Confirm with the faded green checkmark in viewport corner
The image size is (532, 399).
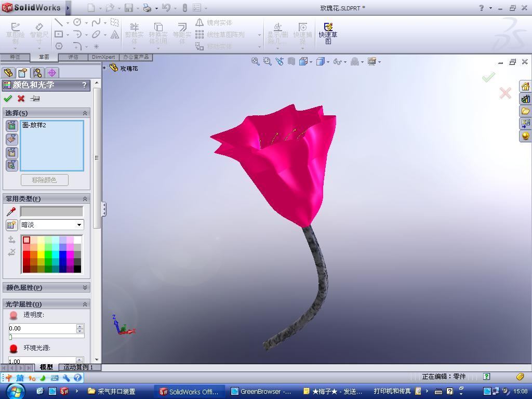click(x=488, y=77)
